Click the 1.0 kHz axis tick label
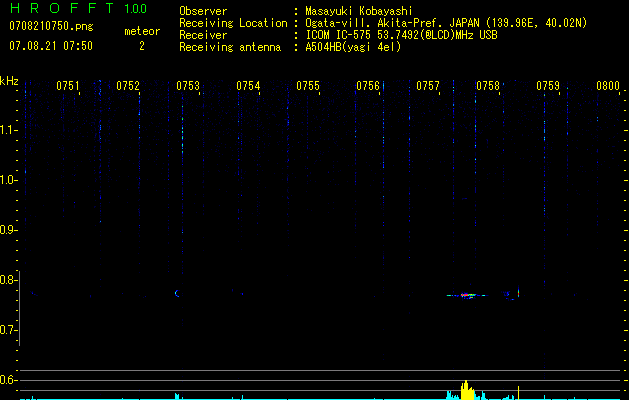Screen dimensions: 629x400 [x=8, y=180]
